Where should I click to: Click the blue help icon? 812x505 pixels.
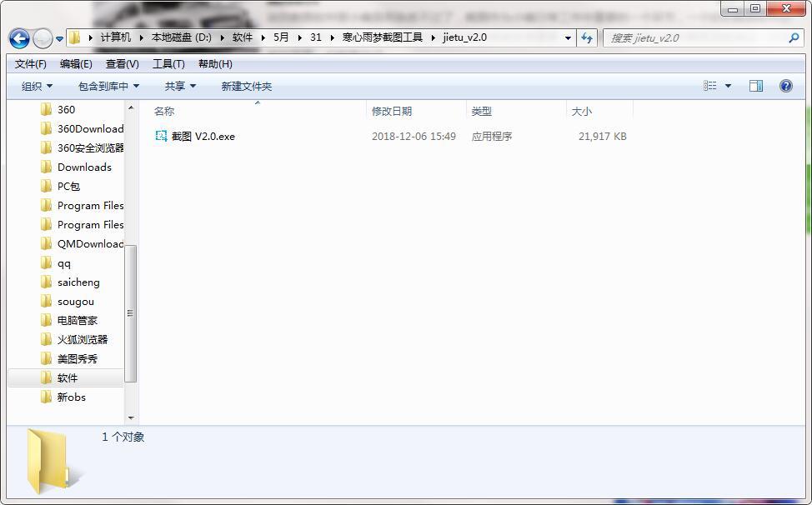785,86
